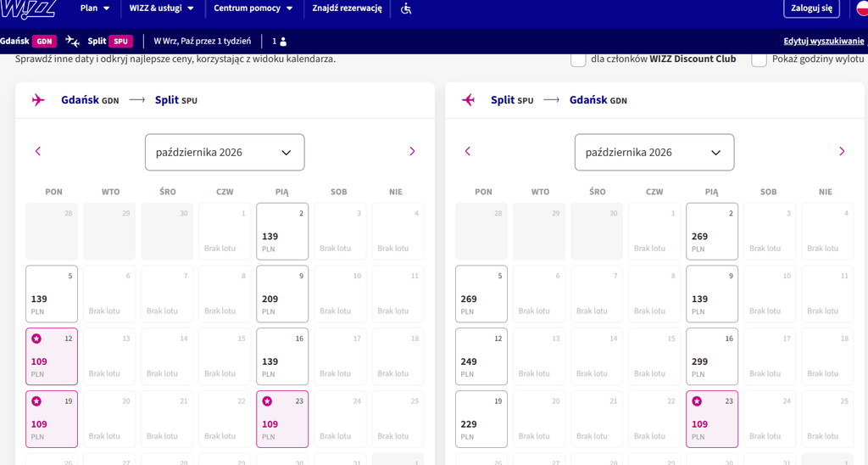Click the outbound PIĄ column header
The image size is (868, 465).
tap(281, 192)
